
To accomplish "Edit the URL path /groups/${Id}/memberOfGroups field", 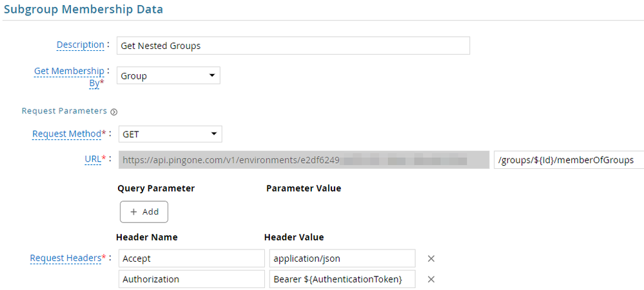I will [x=569, y=160].
